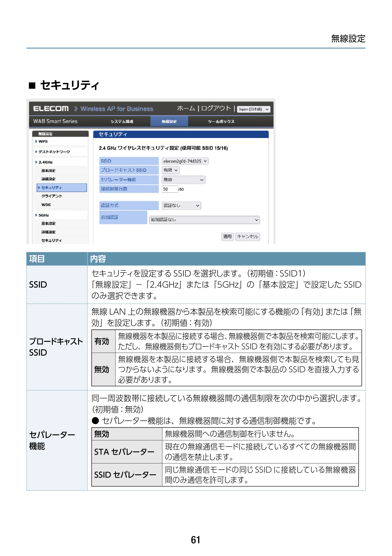The height and width of the screenshot is (556, 392).
Task: Click the ホーム link
Action: point(186,108)
